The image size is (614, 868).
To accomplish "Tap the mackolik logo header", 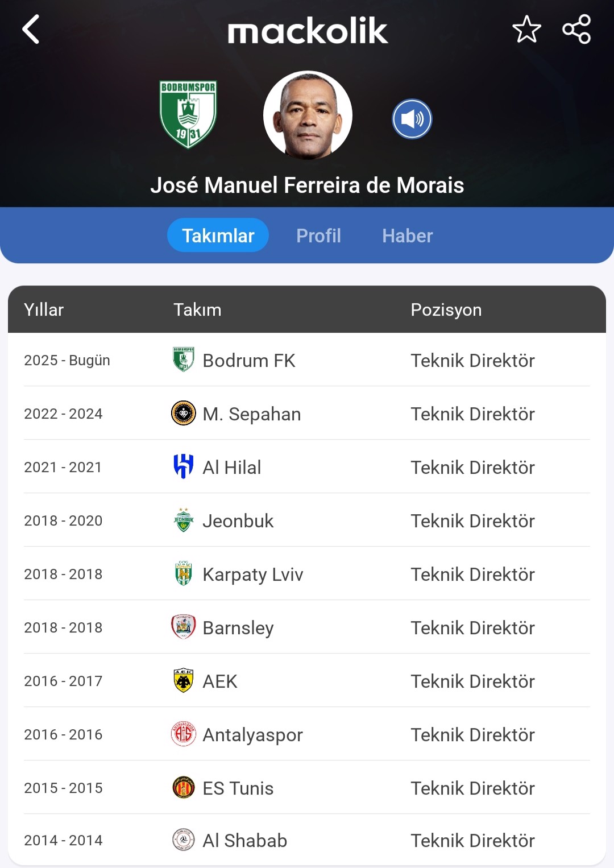I will [x=308, y=30].
